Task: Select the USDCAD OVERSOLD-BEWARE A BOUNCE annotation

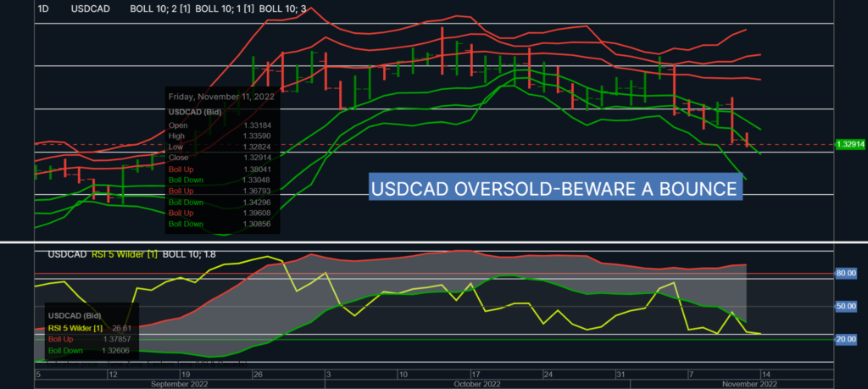Action: pos(554,187)
